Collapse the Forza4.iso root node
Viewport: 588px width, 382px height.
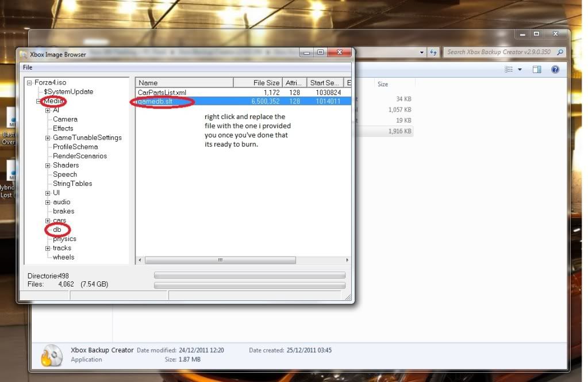point(29,83)
